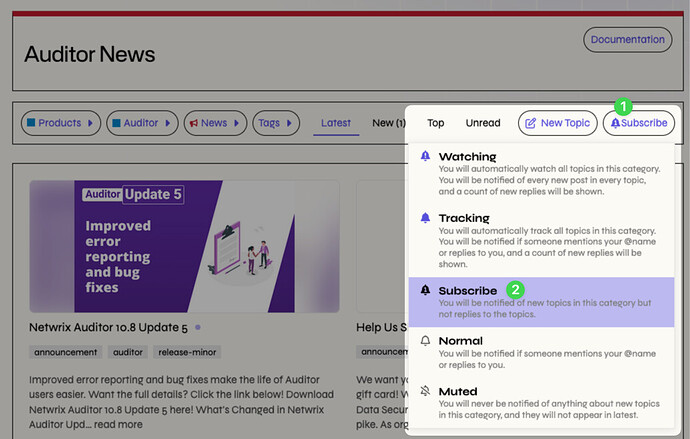Expand the Auditor category dropdown arrow
Image resolution: width=690 pixels, height=439 pixels.
click(168, 123)
